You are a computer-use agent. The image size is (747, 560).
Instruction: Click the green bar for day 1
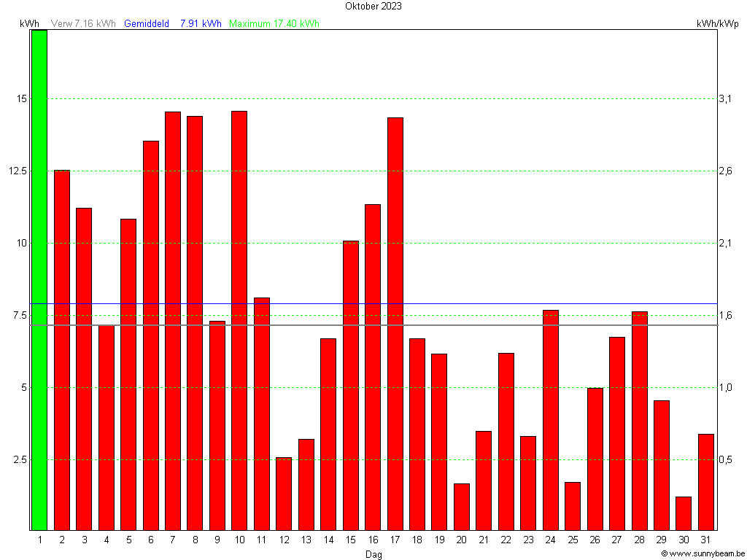[39, 280]
